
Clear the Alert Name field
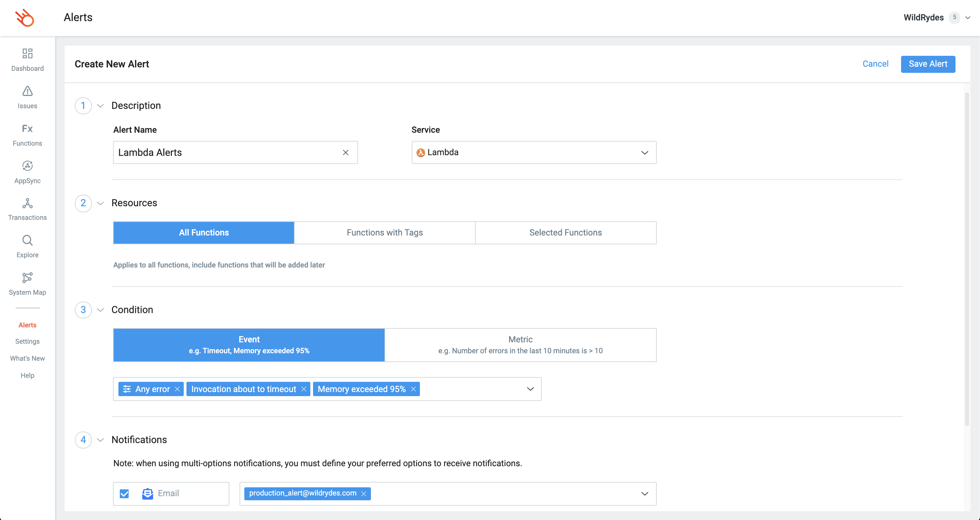tap(345, 152)
